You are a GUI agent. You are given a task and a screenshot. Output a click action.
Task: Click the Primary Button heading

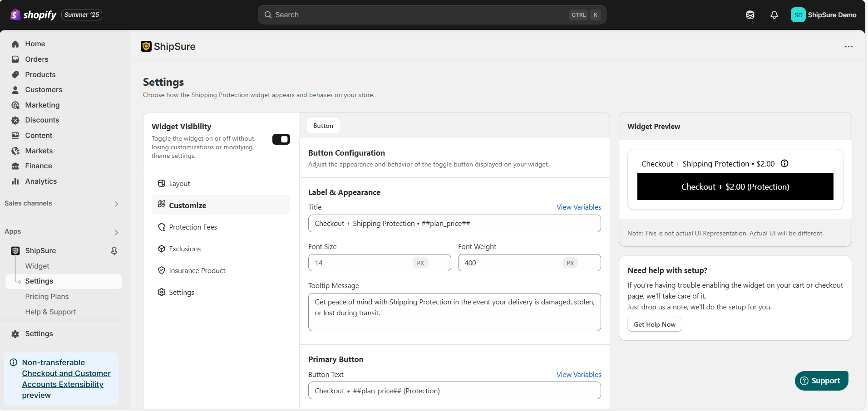point(335,359)
